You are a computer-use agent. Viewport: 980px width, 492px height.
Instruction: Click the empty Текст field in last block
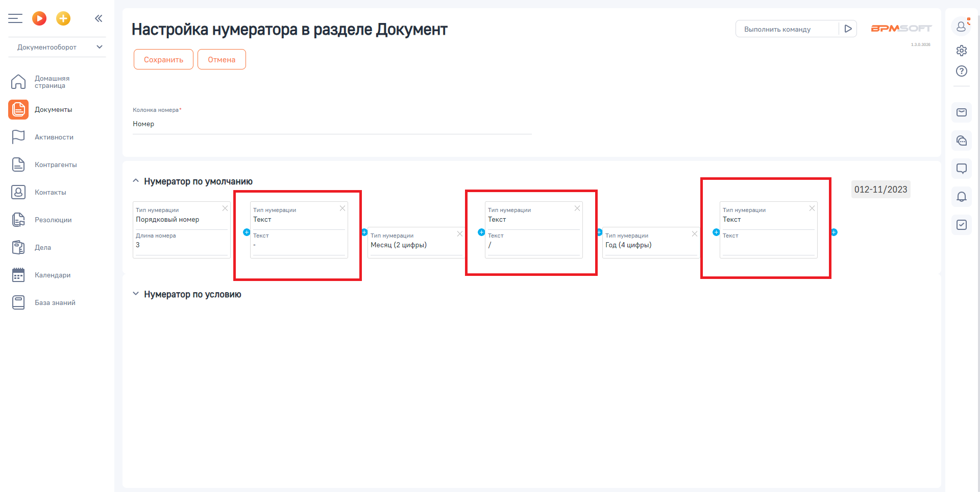(x=769, y=247)
